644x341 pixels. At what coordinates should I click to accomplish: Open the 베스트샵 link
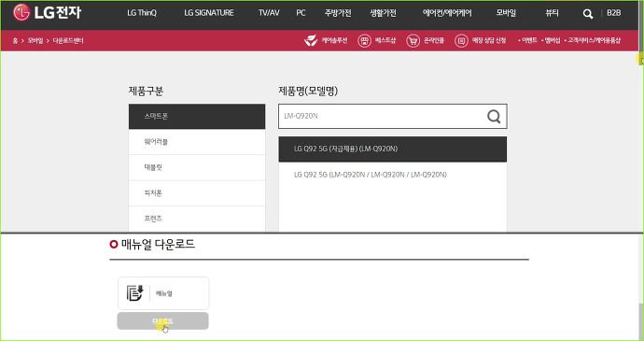(x=385, y=40)
